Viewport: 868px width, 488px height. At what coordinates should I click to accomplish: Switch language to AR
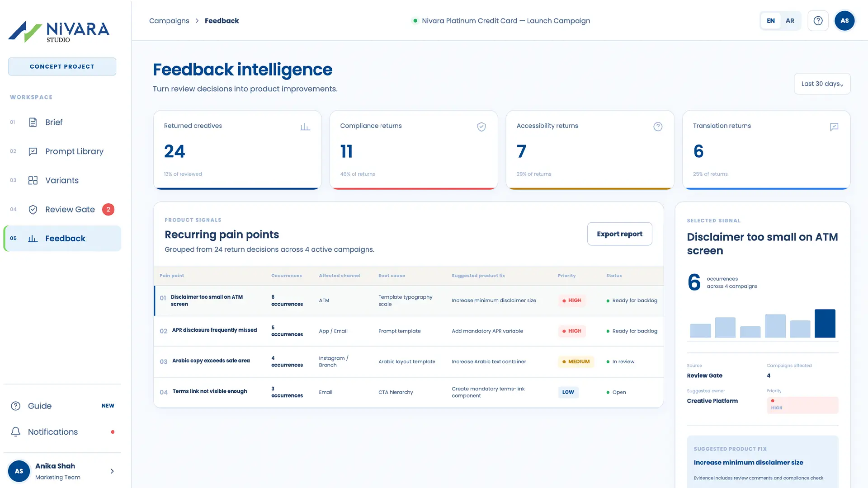click(790, 21)
